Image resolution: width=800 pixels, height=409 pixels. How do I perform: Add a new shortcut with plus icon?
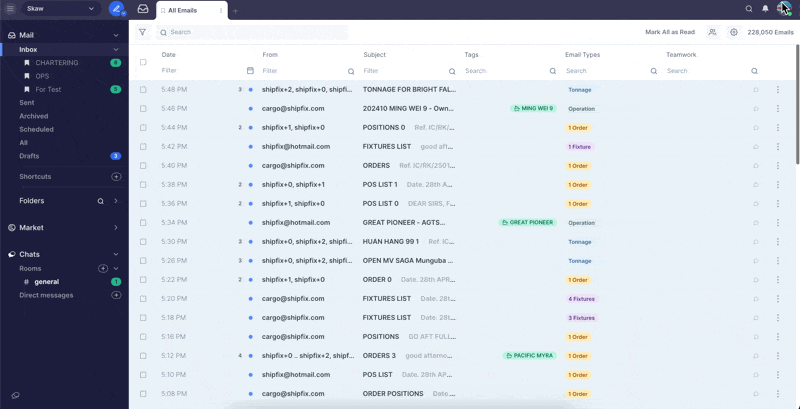(116, 177)
